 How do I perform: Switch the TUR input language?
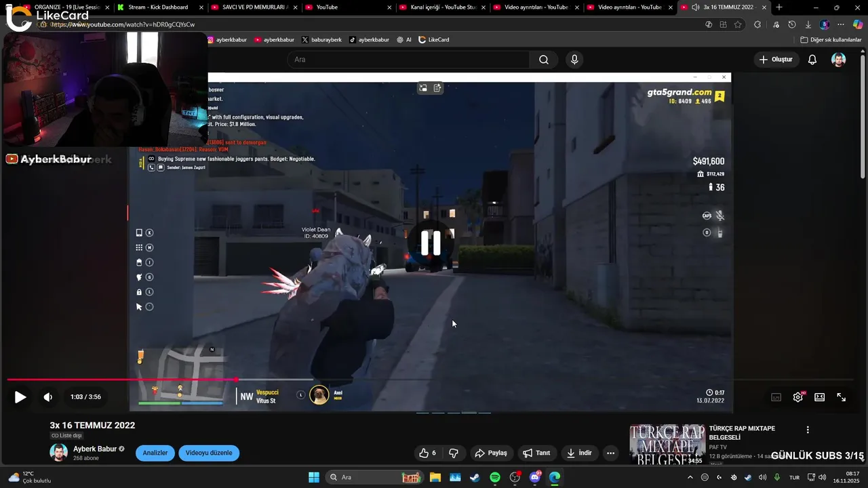(794, 477)
